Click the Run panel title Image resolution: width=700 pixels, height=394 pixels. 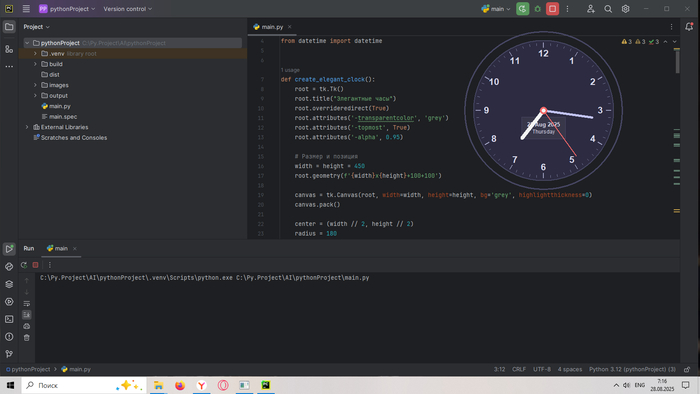click(29, 249)
